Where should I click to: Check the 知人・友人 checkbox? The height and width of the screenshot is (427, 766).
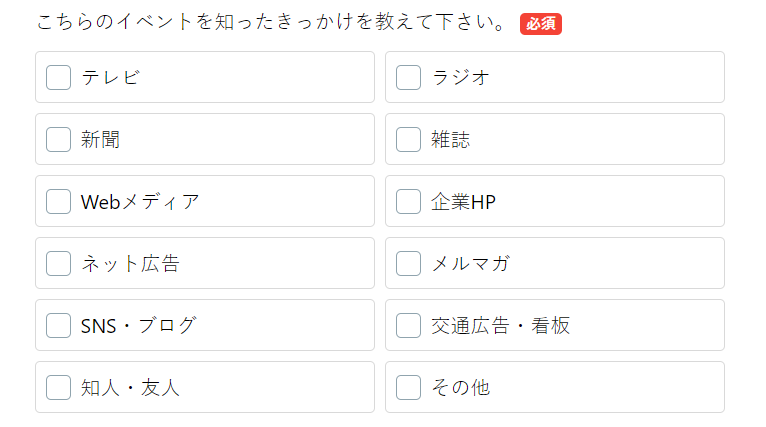pos(58,387)
